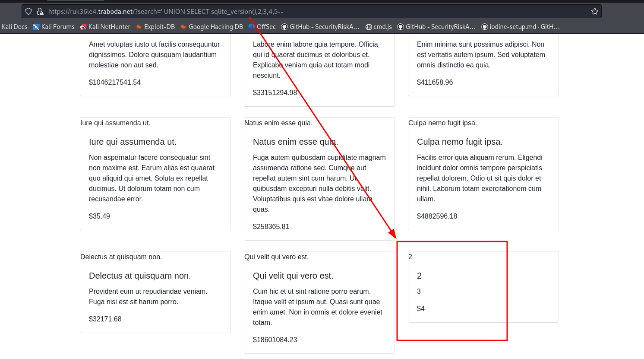
Task: Click the Google Hacking DB bookmark favicon
Action: point(183,27)
